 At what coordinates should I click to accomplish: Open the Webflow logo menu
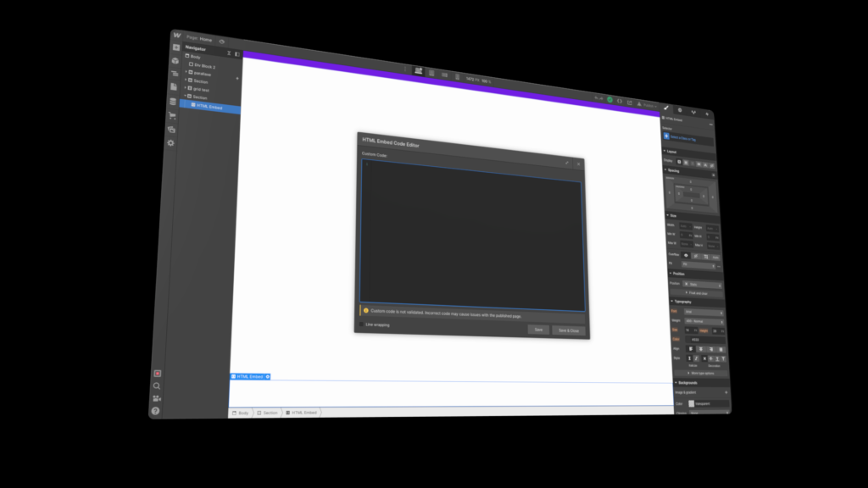pos(176,35)
